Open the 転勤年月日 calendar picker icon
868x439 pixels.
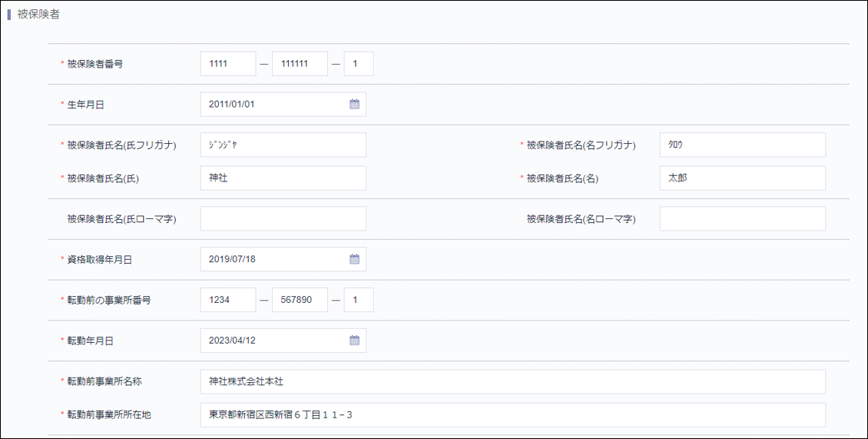354,341
